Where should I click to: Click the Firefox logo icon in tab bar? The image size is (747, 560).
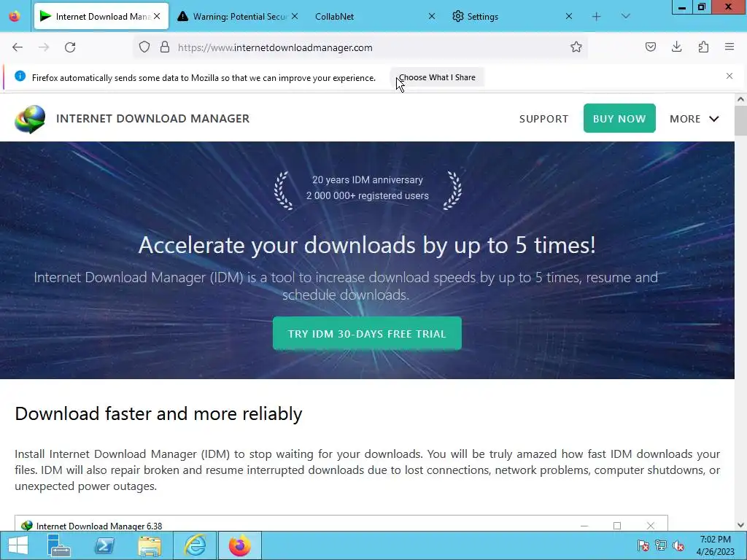point(15,16)
